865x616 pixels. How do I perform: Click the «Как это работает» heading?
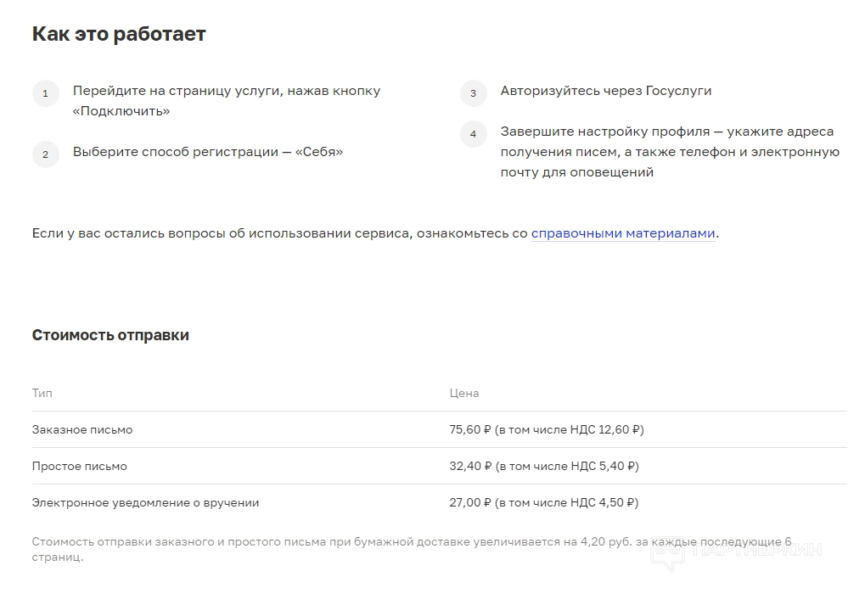[119, 34]
